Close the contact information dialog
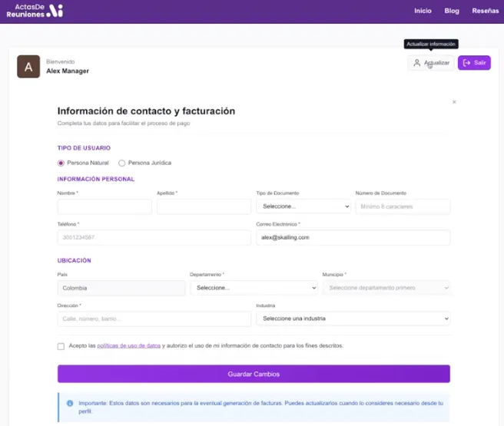504x426 pixels. coord(454,101)
